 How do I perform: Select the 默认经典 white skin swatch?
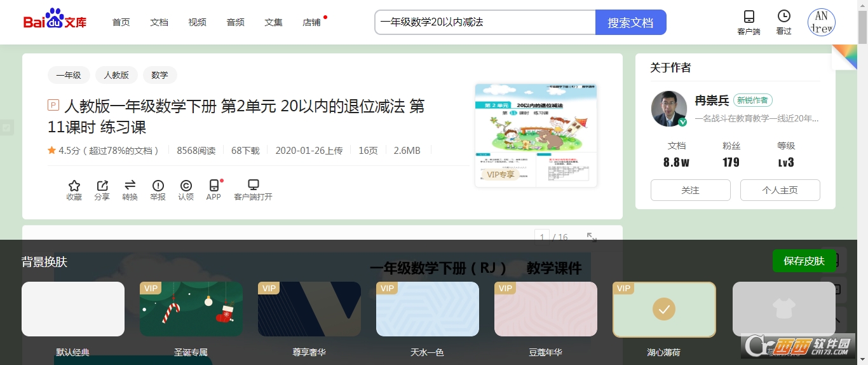pos(73,309)
